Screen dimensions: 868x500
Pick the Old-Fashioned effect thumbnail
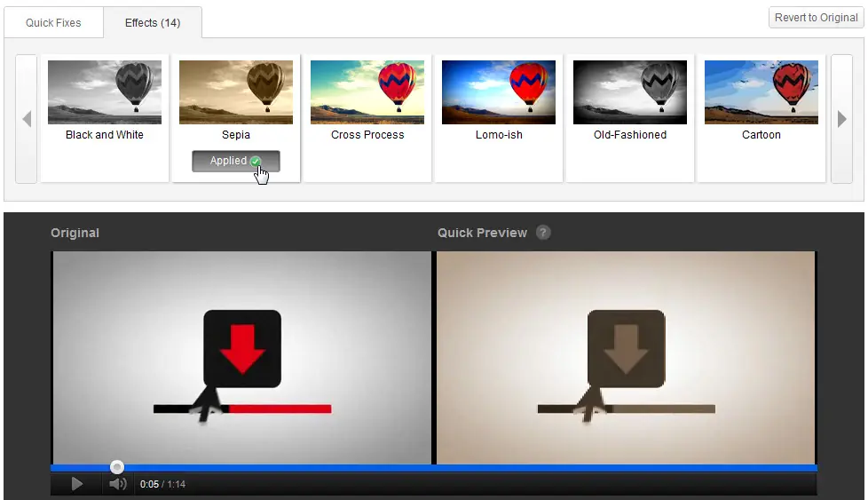(x=630, y=91)
